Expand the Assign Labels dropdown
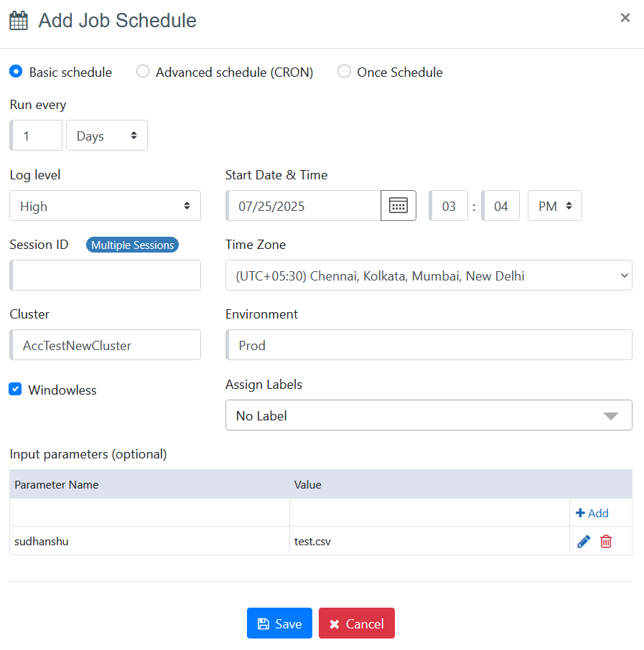The image size is (644, 650). point(429,415)
